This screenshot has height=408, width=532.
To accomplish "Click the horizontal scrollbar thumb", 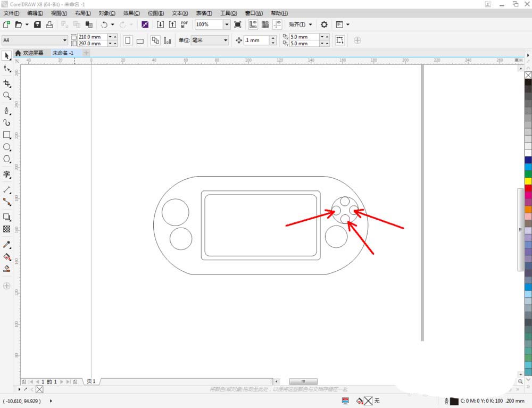I will (x=303, y=381).
